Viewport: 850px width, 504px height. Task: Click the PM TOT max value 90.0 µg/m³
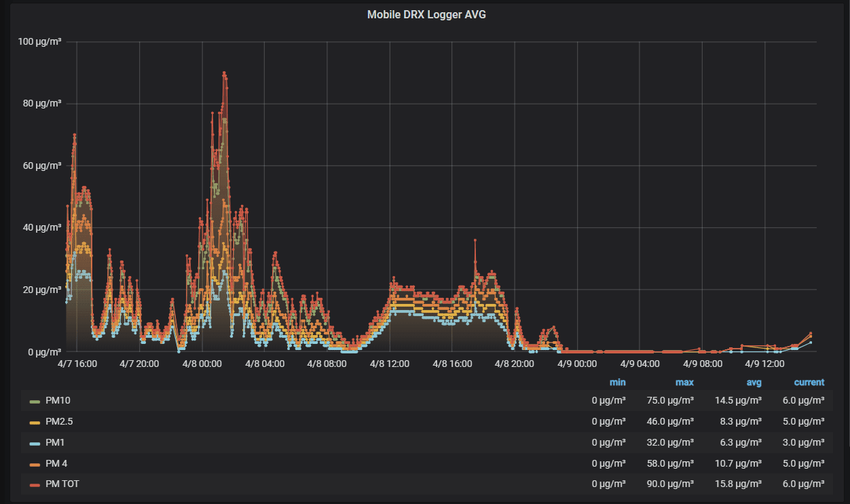(671, 484)
